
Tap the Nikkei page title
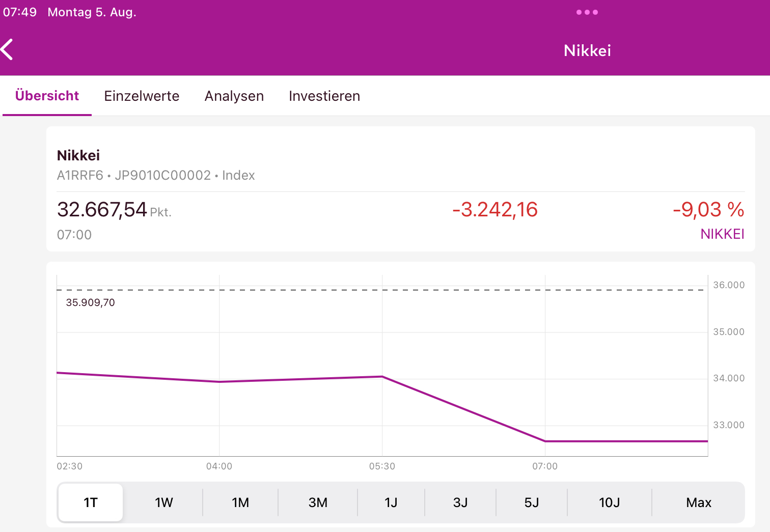pyautogui.click(x=587, y=50)
